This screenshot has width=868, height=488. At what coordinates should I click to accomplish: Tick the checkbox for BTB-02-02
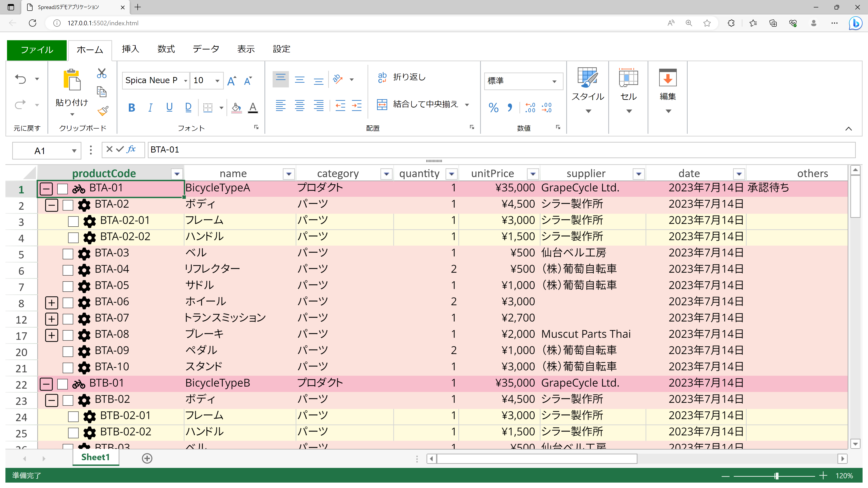[73, 433]
